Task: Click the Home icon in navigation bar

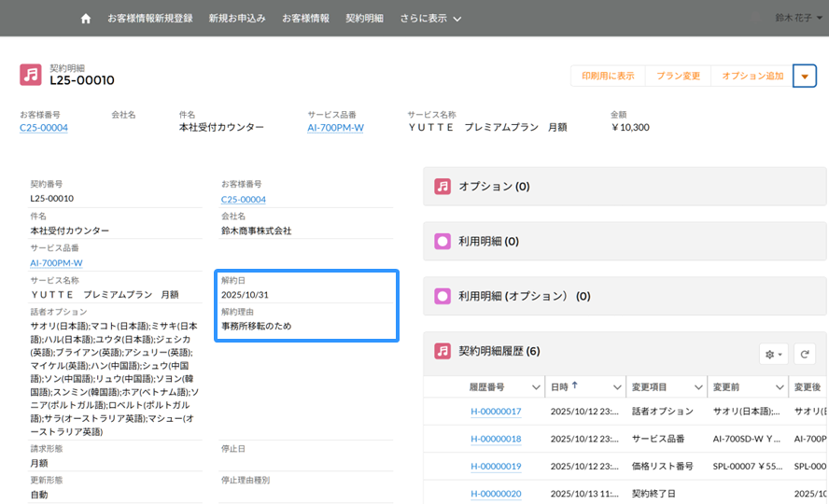Action: click(86, 18)
